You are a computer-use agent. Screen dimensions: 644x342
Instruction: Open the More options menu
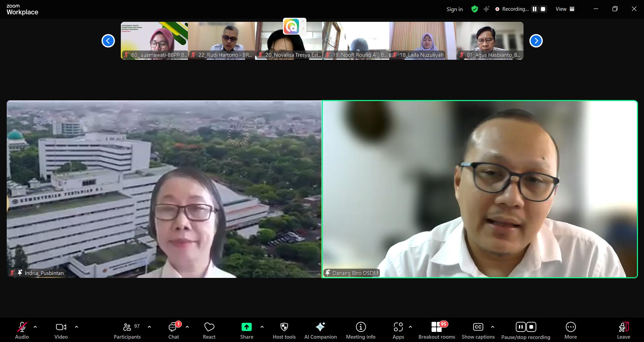click(571, 330)
